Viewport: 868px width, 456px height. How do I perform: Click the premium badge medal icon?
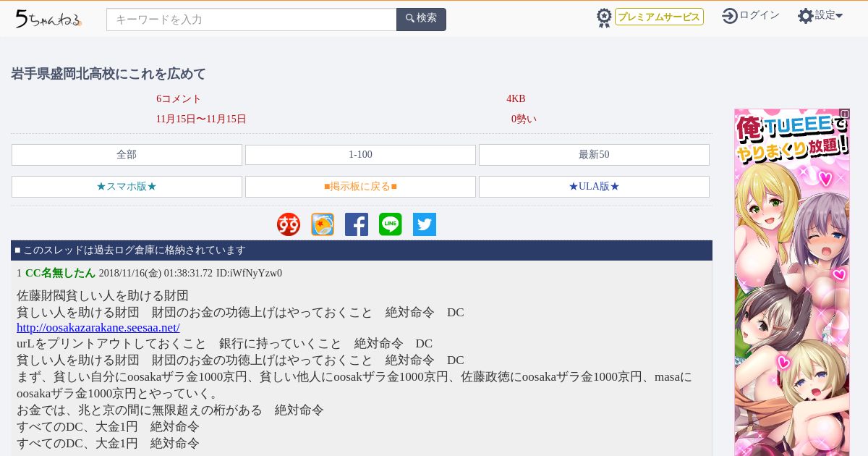point(604,17)
